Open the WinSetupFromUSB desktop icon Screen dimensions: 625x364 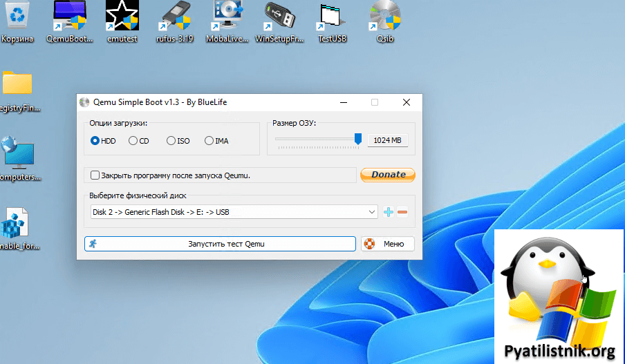tap(280, 17)
